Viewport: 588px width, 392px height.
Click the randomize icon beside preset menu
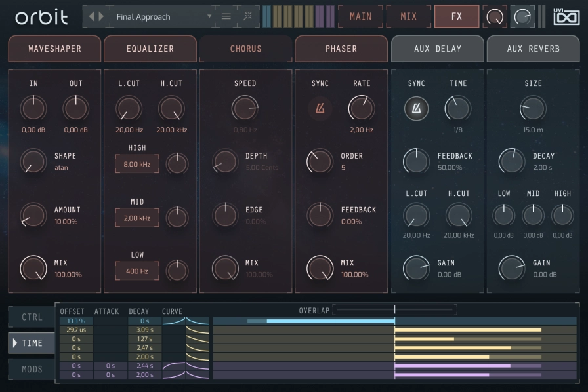(x=247, y=16)
